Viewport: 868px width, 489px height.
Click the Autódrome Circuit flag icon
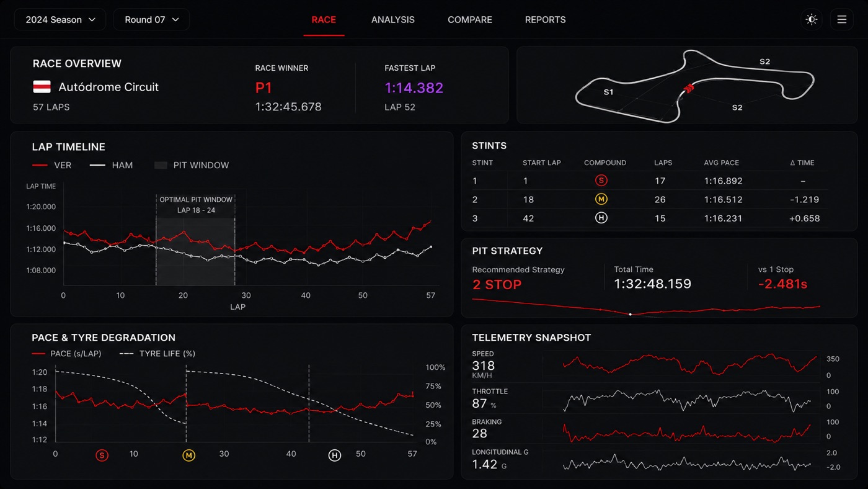42,87
